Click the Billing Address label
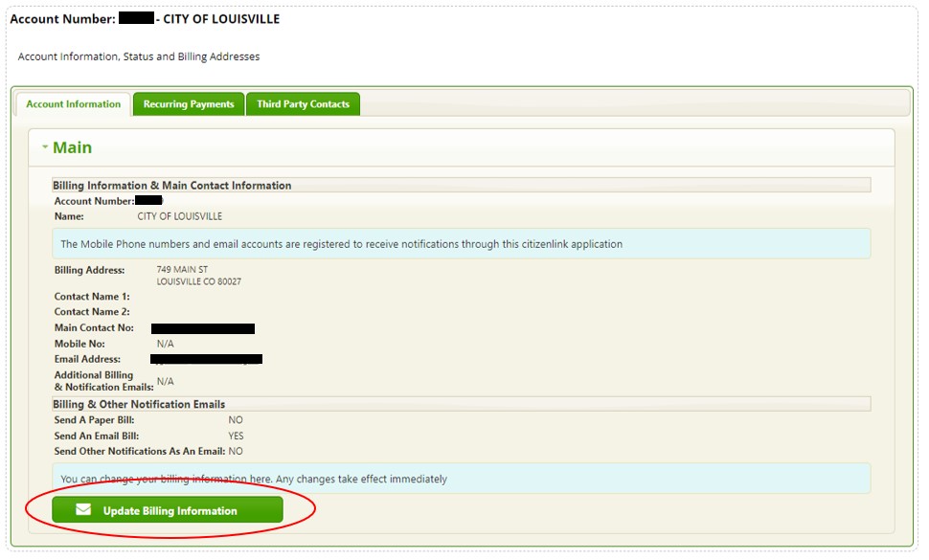 pyautogui.click(x=89, y=270)
